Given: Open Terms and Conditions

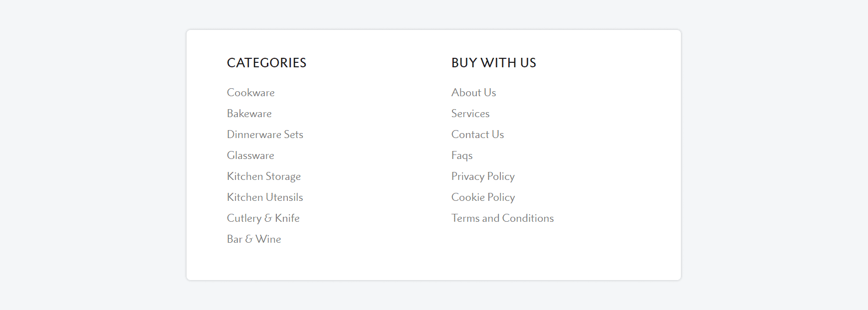Looking at the screenshot, I should (502, 218).
